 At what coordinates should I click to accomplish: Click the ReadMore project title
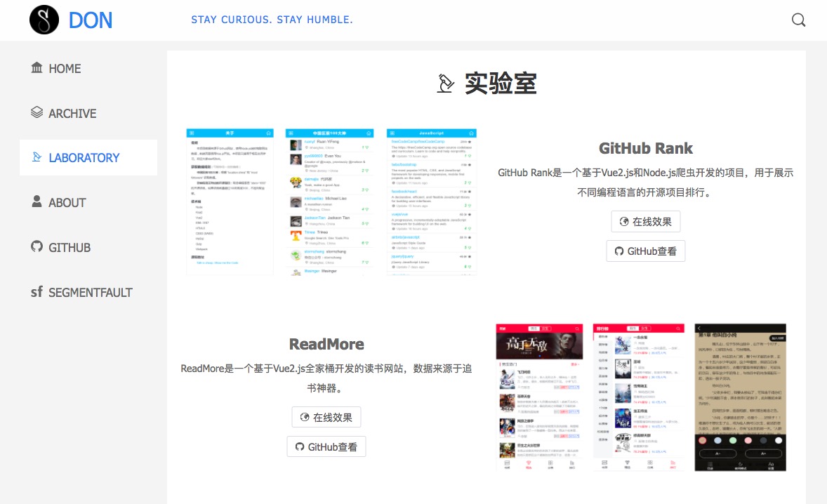pos(326,344)
